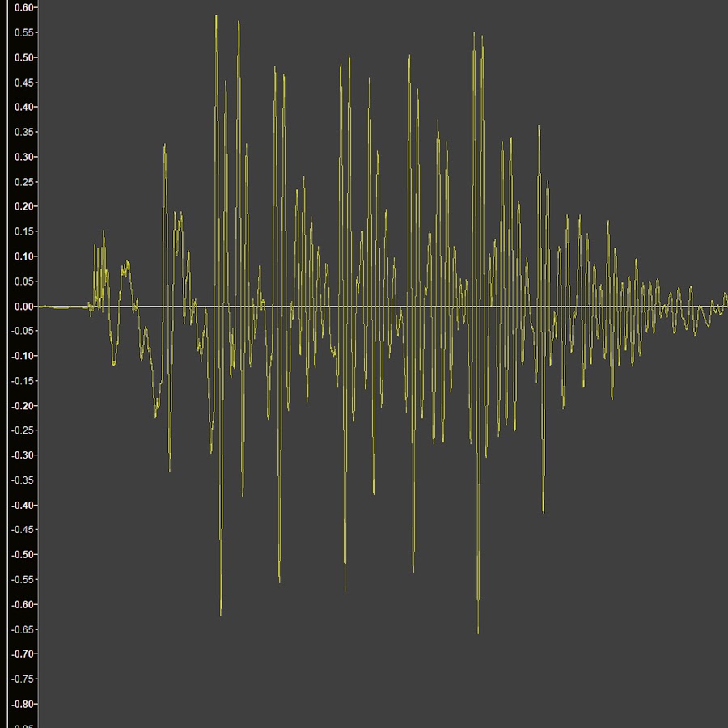Image resolution: width=728 pixels, height=728 pixels.
Task: Choose the 0.25 amplitude ruler label
Action: 23,182
